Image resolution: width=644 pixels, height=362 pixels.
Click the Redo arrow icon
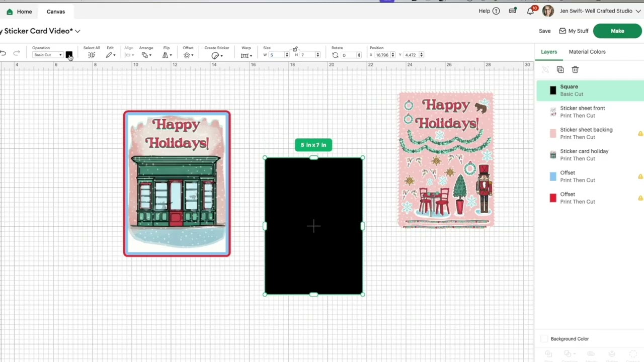(x=17, y=53)
